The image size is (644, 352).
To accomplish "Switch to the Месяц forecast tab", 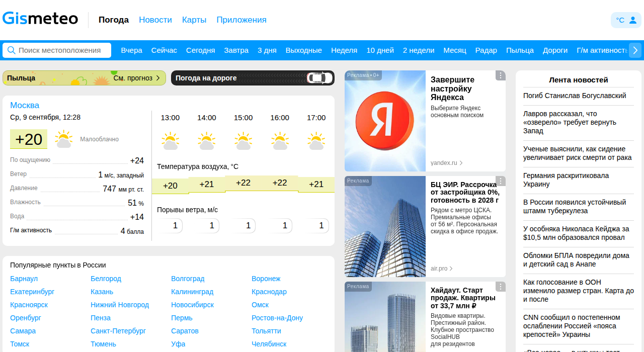I will click(x=455, y=50).
